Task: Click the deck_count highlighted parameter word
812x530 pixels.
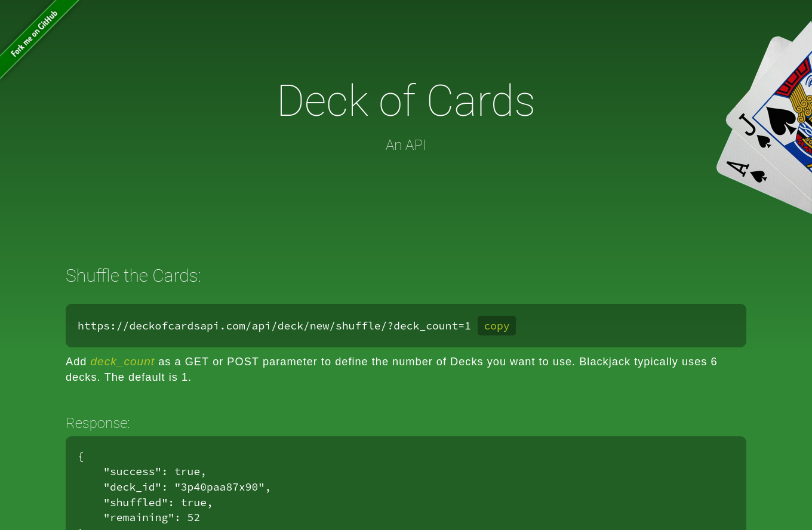Action: 122,362
